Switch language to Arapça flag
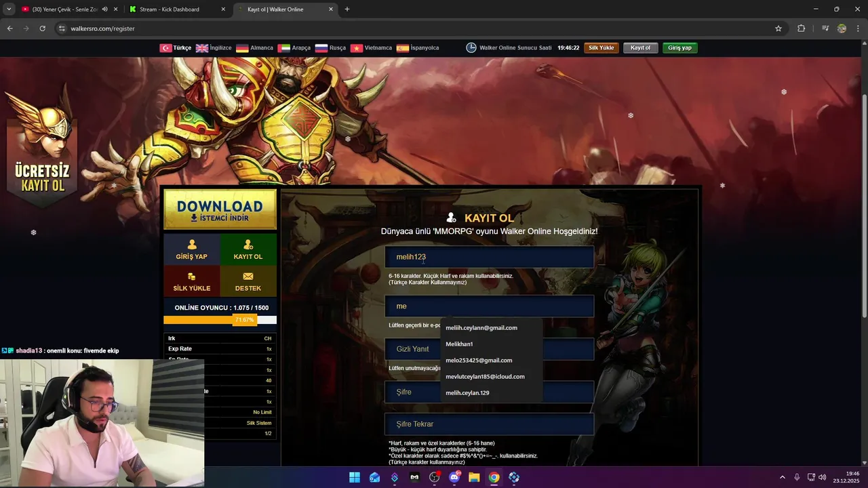The width and height of the screenshot is (868, 488). (294, 48)
